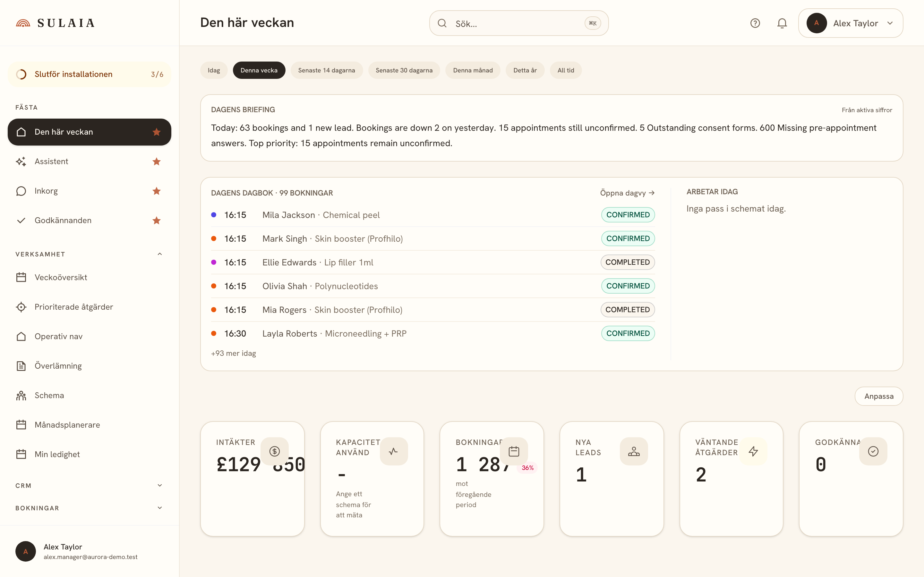Image resolution: width=924 pixels, height=577 pixels.
Task: Open the Alex Taylor account dropdown
Action: (850, 23)
